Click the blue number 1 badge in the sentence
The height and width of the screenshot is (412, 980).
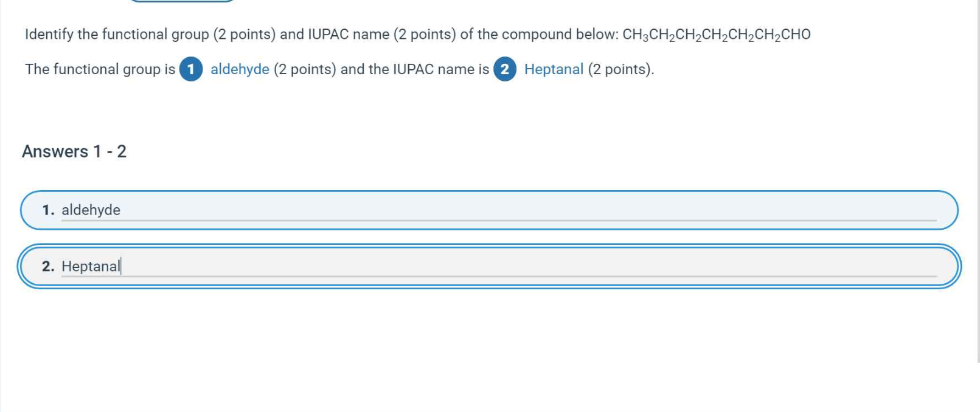click(191, 69)
